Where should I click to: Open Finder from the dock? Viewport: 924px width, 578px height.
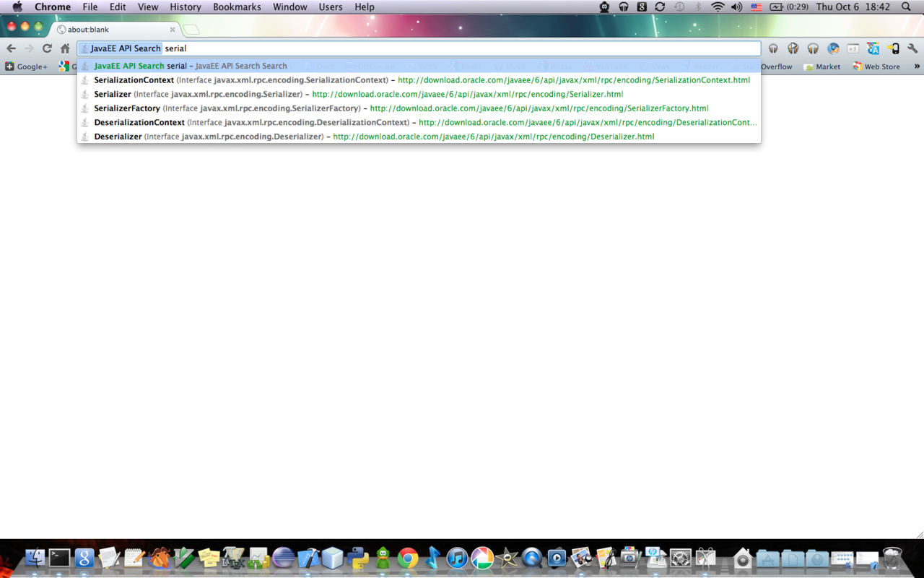(x=35, y=558)
